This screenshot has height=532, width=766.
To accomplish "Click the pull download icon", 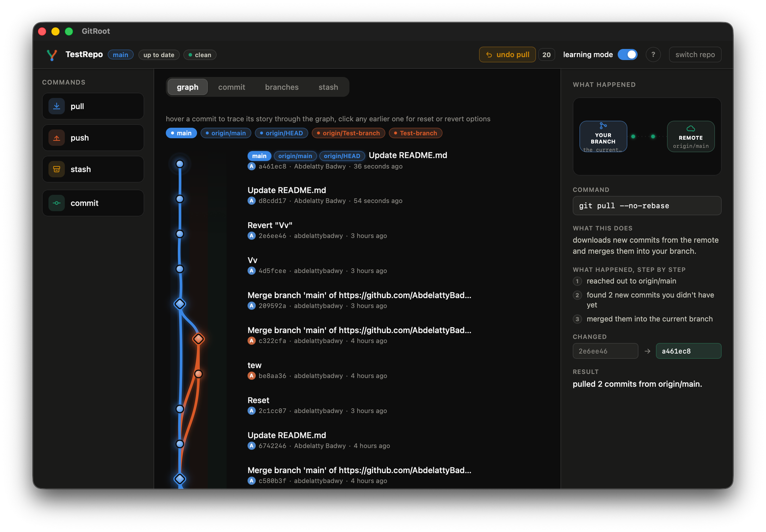I will point(56,106).
